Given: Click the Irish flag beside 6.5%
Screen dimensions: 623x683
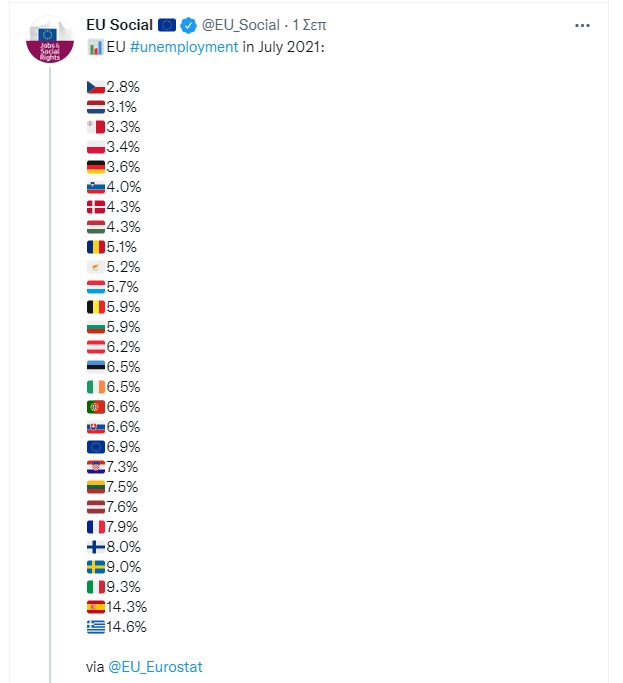Looking at the screenshot, I should tap(96, 387).
